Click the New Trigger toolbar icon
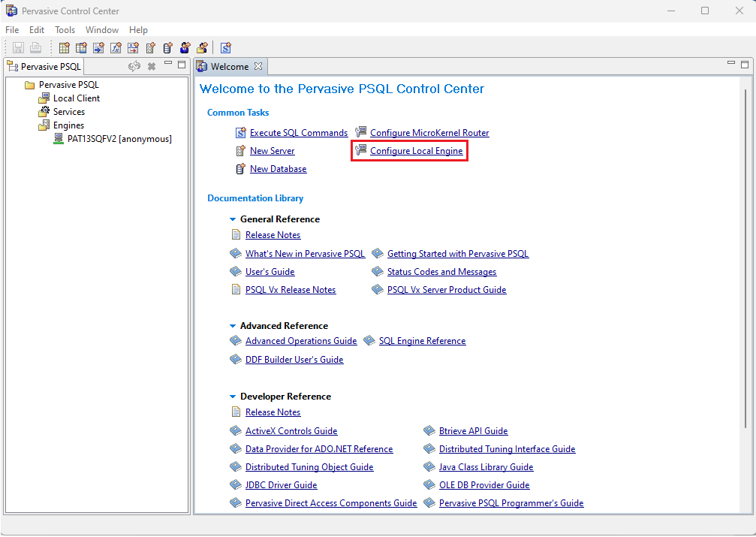 coord(133,48)
